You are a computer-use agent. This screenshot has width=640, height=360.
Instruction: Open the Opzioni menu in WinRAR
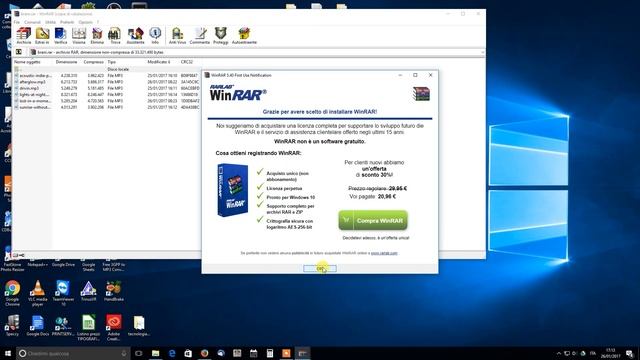click(85, 22)
